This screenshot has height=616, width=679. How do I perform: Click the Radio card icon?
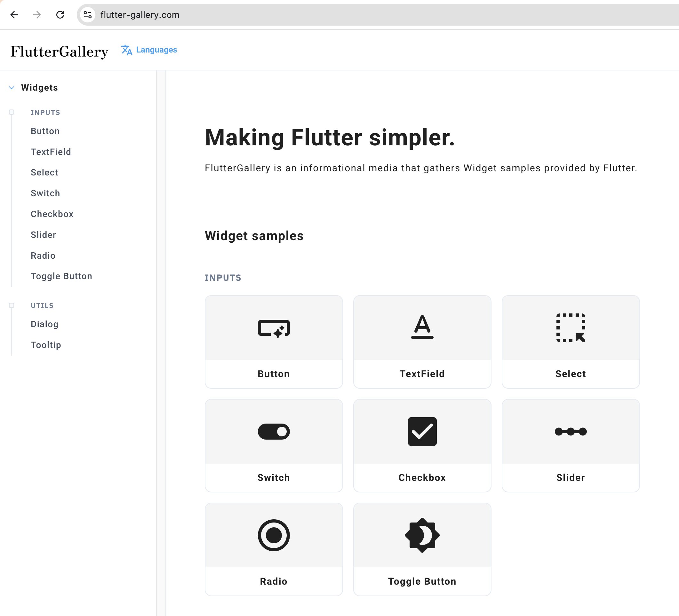[274, 535]
